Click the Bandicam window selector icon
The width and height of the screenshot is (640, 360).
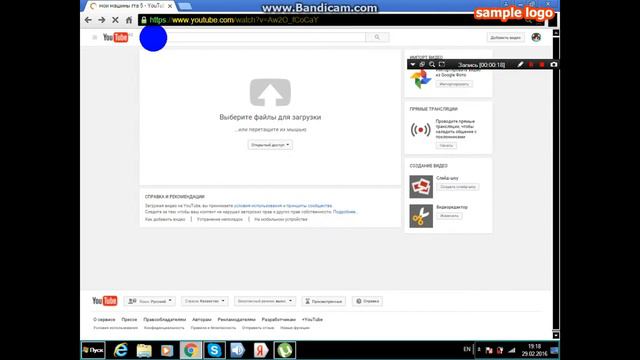pyautogui.click(x=422, y=64)
